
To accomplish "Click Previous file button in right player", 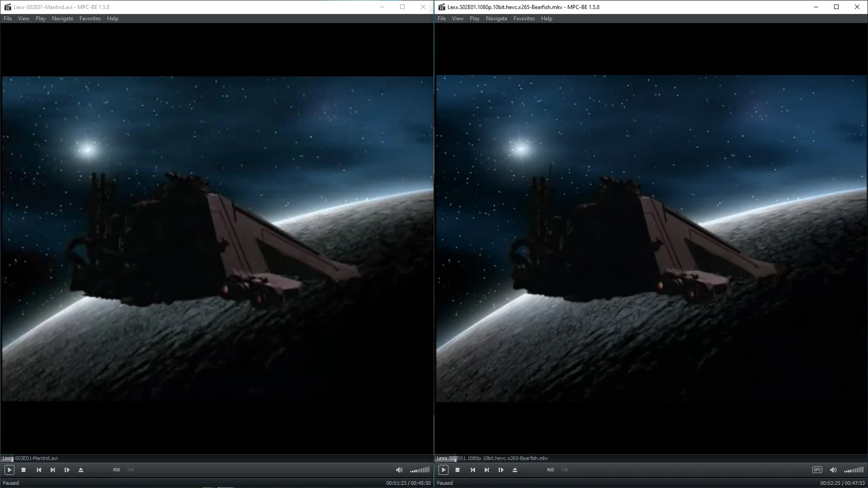I will pyautogui.click(x=473, y=470).
